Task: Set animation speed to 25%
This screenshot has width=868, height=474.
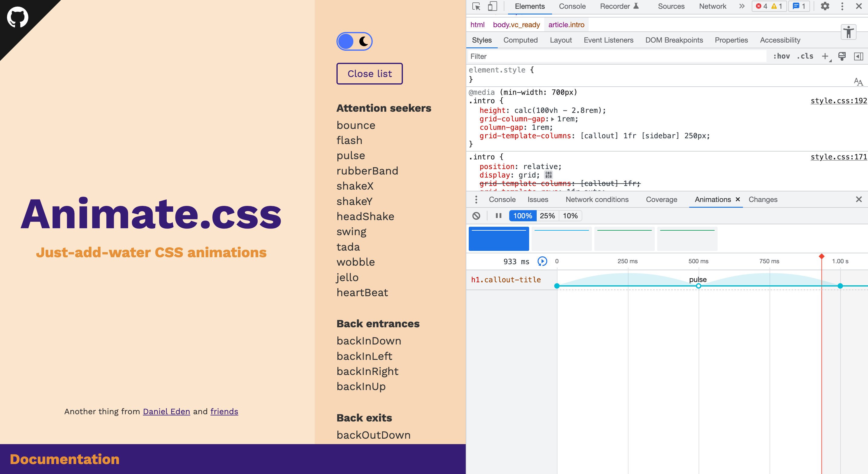Action: pyautogui.click(x=547, y=216)
